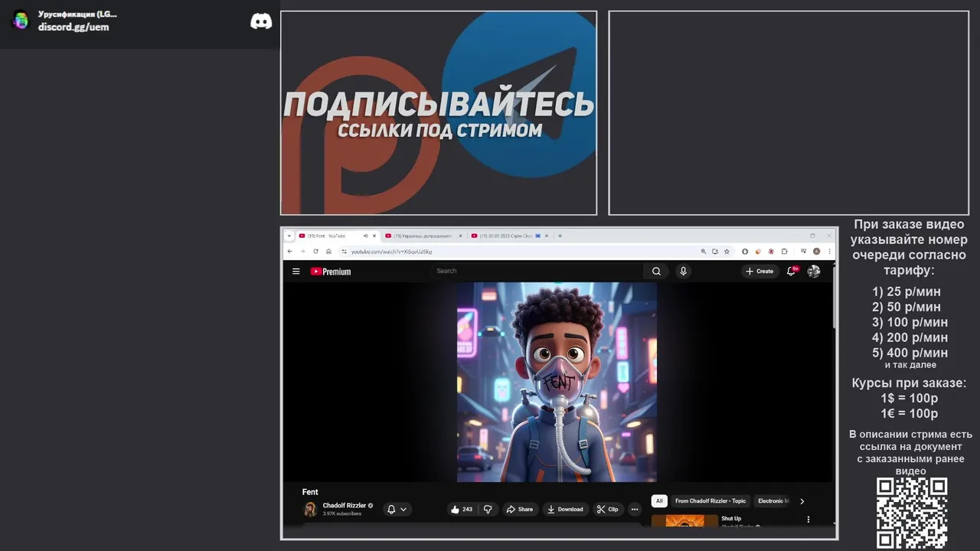Select the Electronic music filter chip

772,501
